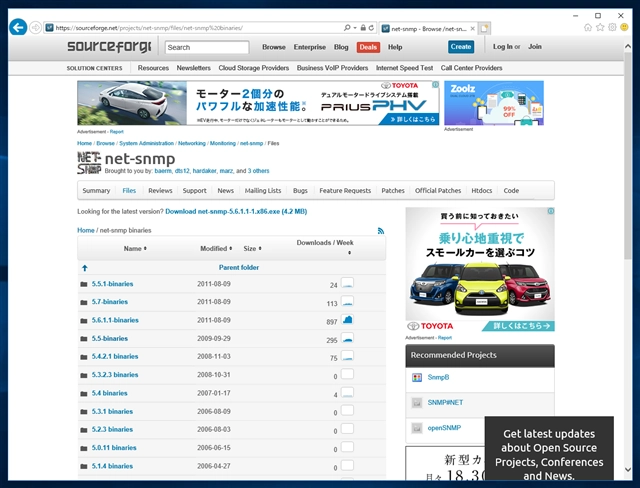Image resolution: width=640 pixels, height=488 pixels.
Task: Open the Support tab
Action: click(x=194, y=191)
